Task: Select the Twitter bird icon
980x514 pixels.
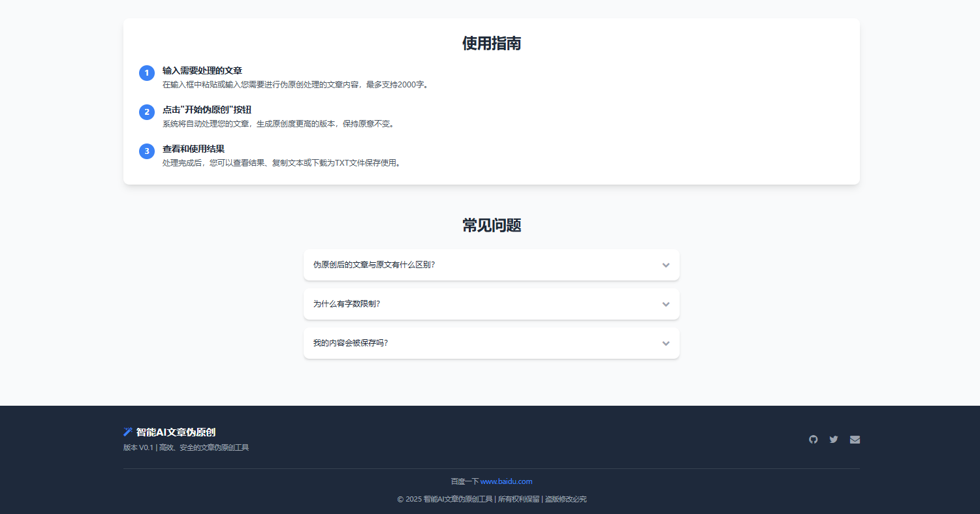Action: [834, 439]
